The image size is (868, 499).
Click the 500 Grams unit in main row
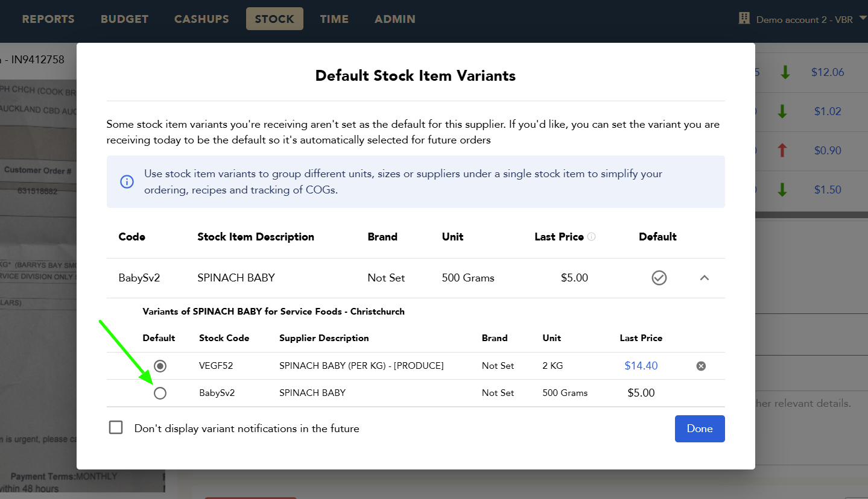[x=468, y=278]
